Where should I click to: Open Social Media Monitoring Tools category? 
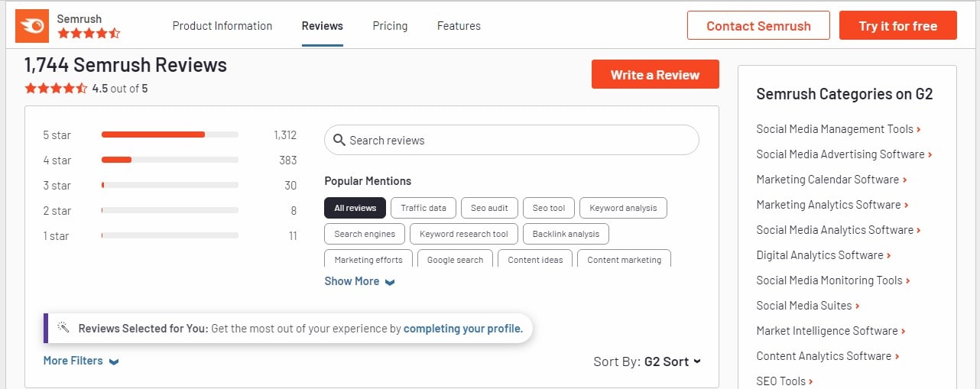832,280
